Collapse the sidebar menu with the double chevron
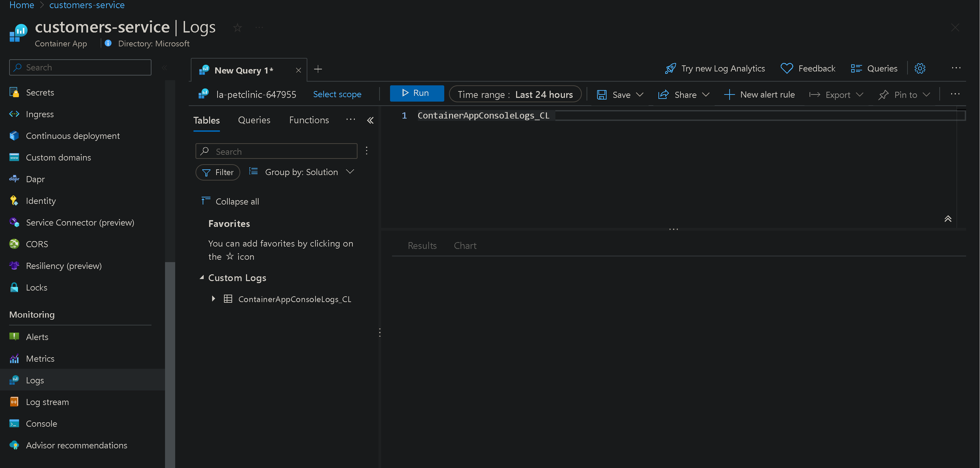The height and width of the screenshot is (468, 980). (164, 68)
